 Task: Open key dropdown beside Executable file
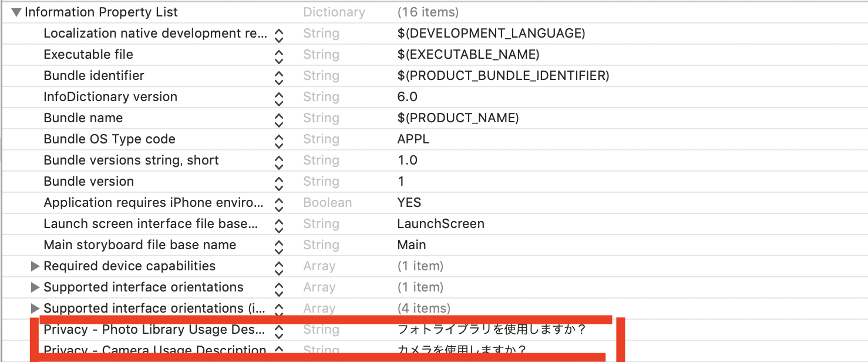[279, 54]
